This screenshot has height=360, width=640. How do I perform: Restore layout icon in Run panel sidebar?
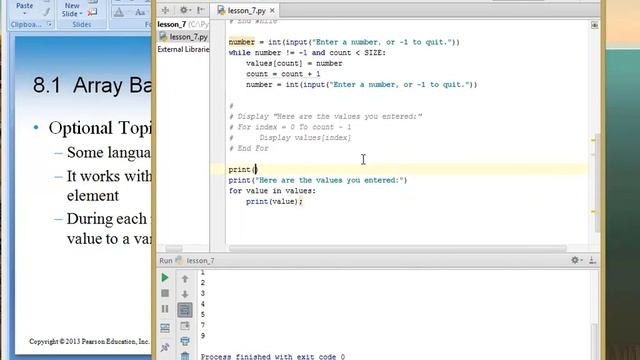tap(165, 328)
